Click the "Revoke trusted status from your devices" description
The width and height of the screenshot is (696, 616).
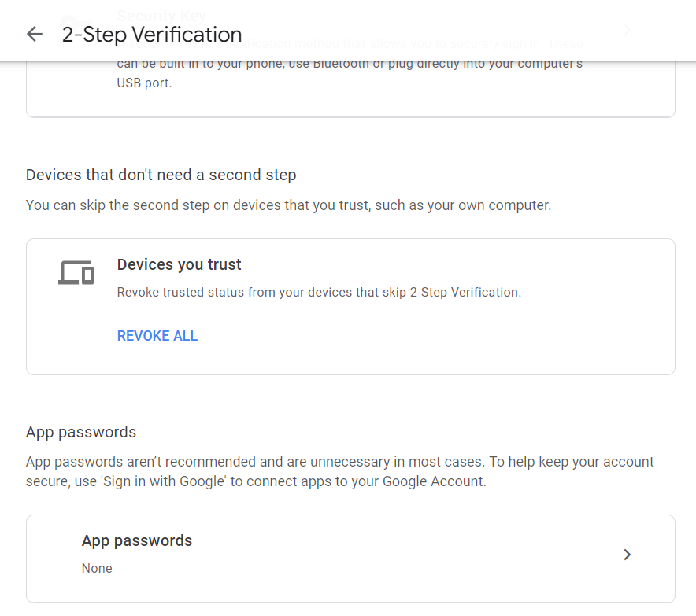[319, 292]
